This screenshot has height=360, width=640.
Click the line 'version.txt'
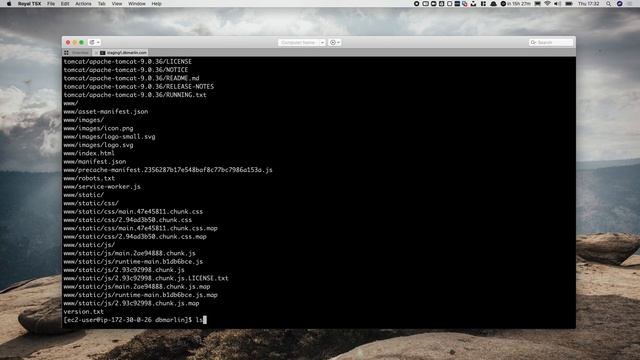coord(84,311)
